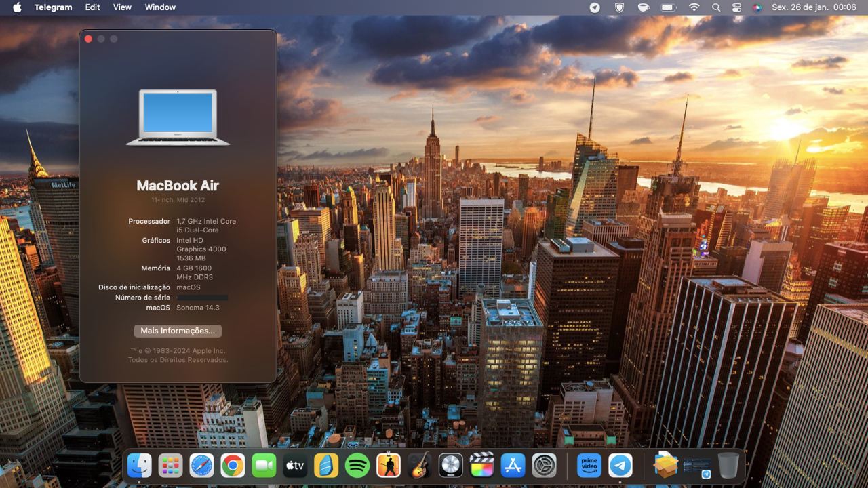Click the '1,7 GHz Intel Core' processor value
Viewport: 868px width, 488px height.
206,221
